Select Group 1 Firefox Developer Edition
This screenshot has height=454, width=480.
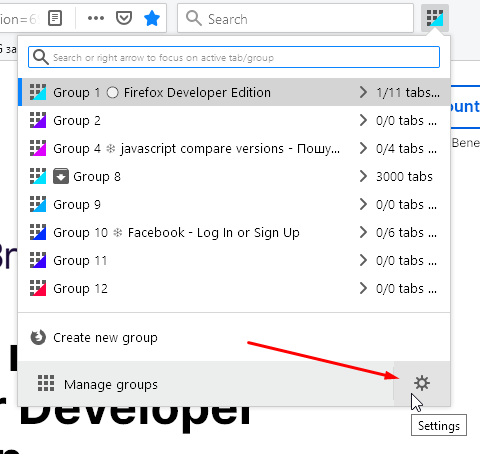click(x=234, y=92)
